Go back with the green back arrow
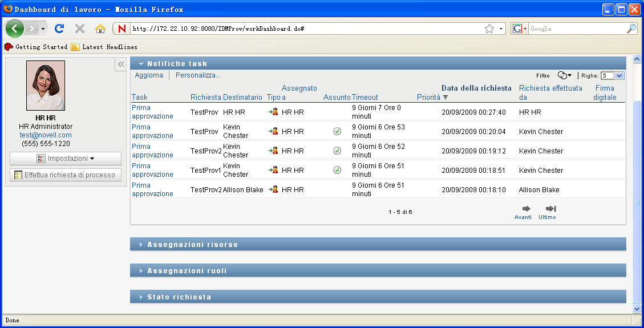The height and width of the screenshot is (328, 644). click(15, 29)
